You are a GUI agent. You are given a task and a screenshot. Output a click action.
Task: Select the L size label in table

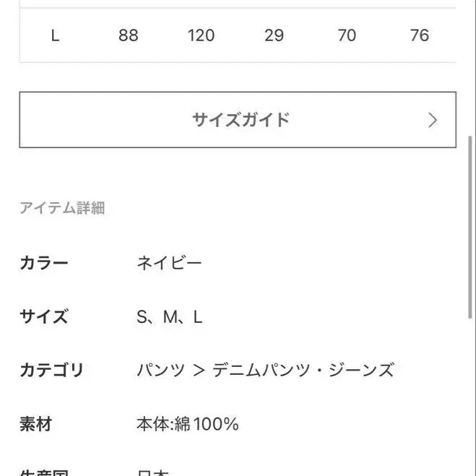[x=55, y=35]
